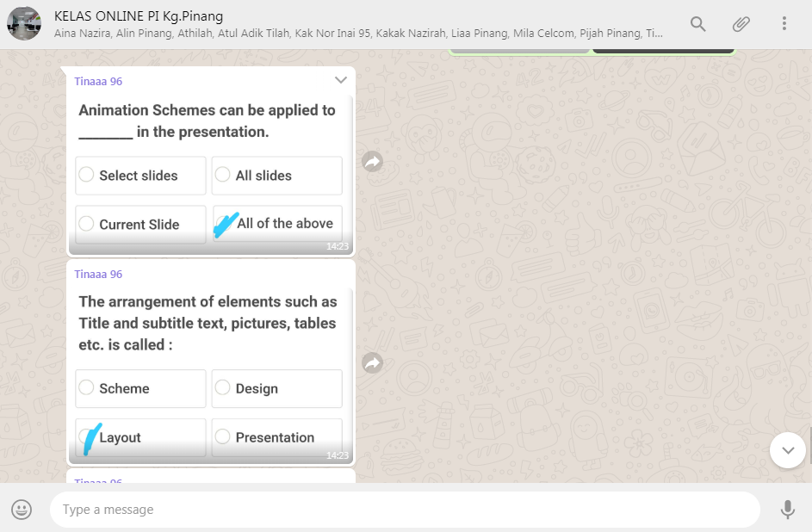Select the "All slides" radio option
Screen dimensions: 812x532
click(223, 176)
